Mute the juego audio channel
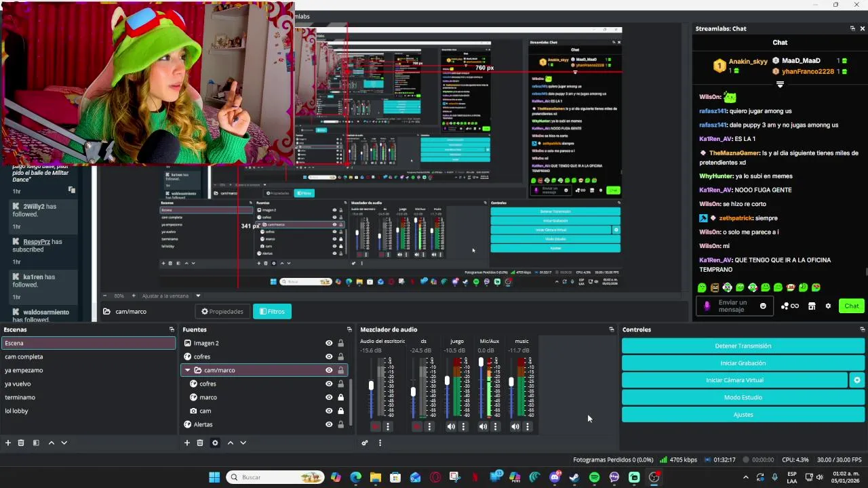 451,426
